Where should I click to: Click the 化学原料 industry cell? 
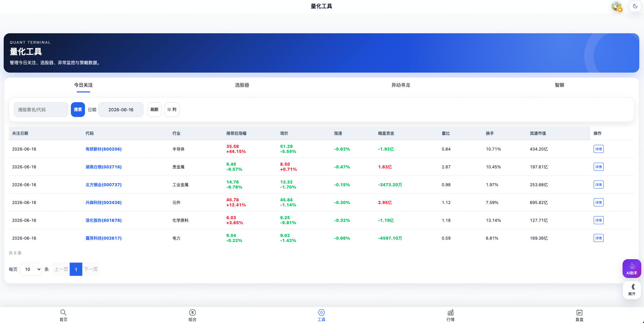click(x=180, y=220)
